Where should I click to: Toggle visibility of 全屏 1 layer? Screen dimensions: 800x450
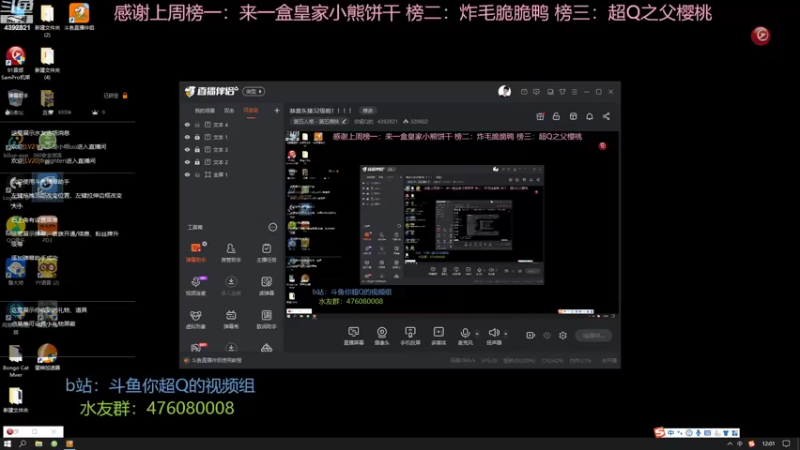pyautogui.click(x=187, y=174)
